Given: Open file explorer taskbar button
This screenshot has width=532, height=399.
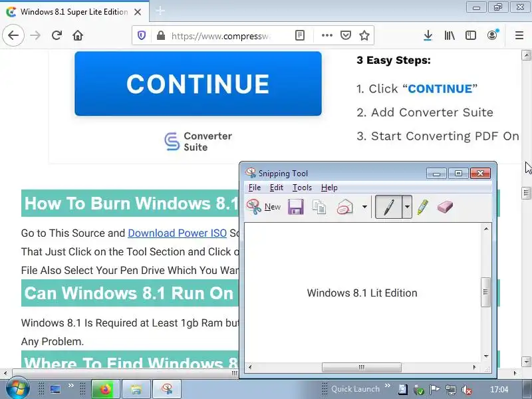Looking at the screenshot, I should coord(136,389).
